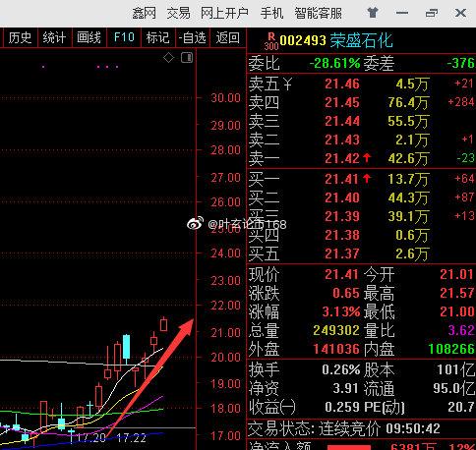
Task: Click the diamond marker icon above chart
Action: click(169, 58)
